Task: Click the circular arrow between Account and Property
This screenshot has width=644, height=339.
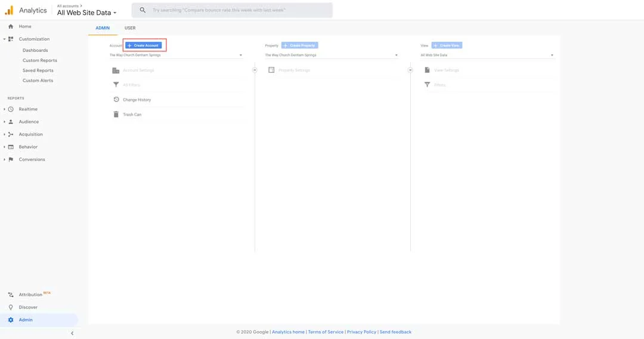Action: [x=255, y=70]
